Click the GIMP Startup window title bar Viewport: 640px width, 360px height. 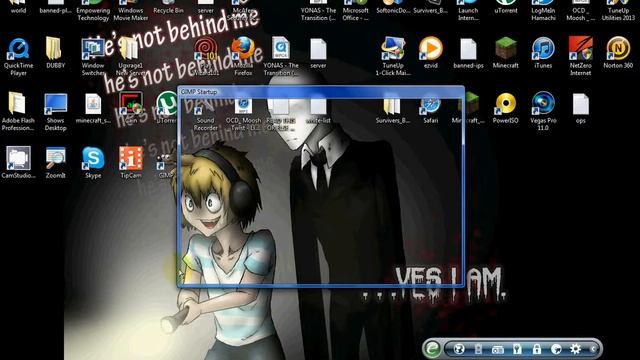tap(321, 91)
